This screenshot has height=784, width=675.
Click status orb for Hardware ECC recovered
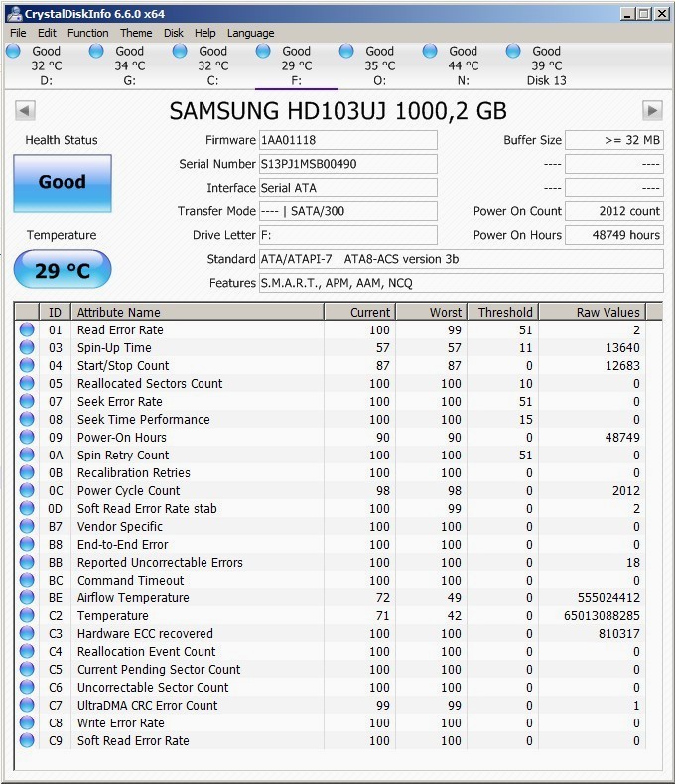click(x=27, y=633)
